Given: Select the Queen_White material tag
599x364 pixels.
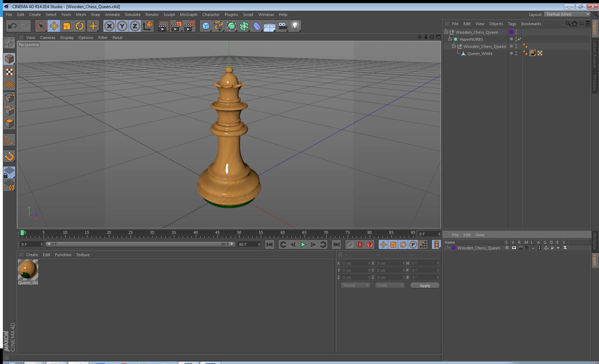Looking at the screenshot, I should [533, 53].
